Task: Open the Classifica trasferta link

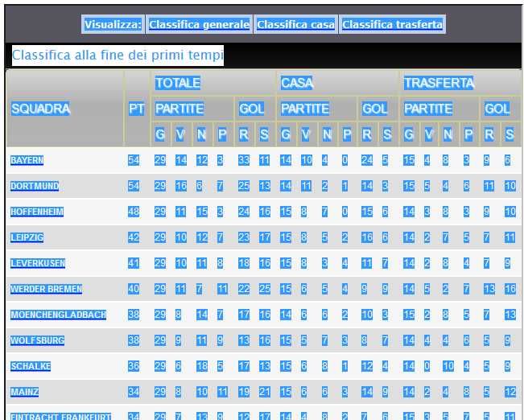Action: [x=392, y=24]
